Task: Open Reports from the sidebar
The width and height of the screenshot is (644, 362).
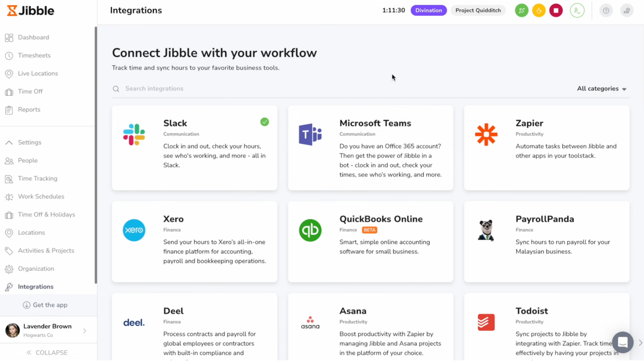Action: pyautogui.click(x=29, y=110)
